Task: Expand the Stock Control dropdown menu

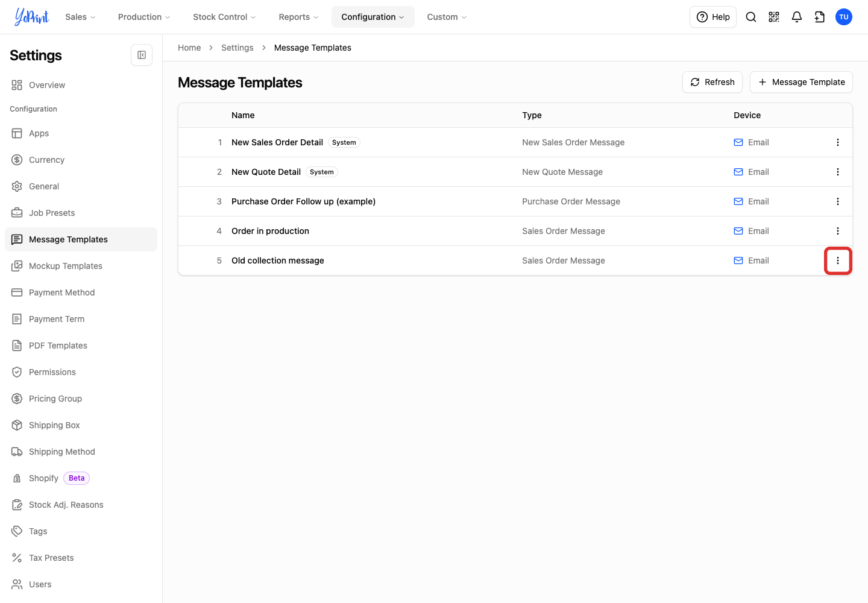Action: click(224, 17)
